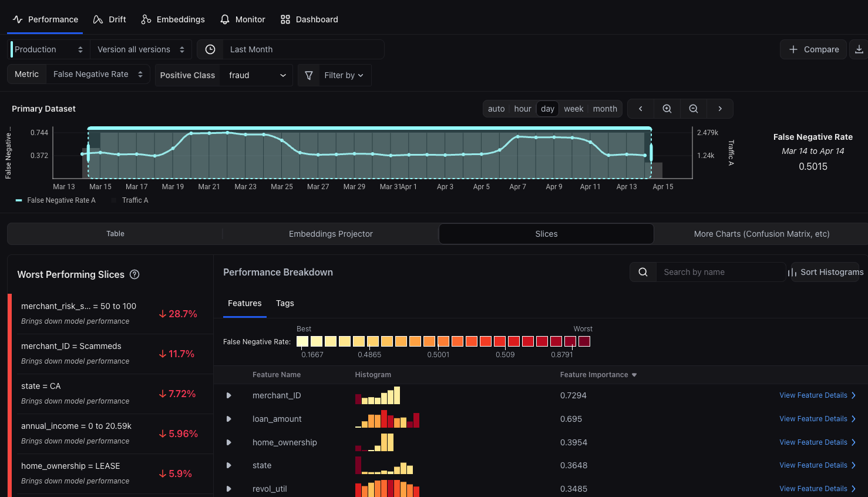Open the Dashboard tab
The width and height of the screenshot is (868, 497).
tap(309, 19)
